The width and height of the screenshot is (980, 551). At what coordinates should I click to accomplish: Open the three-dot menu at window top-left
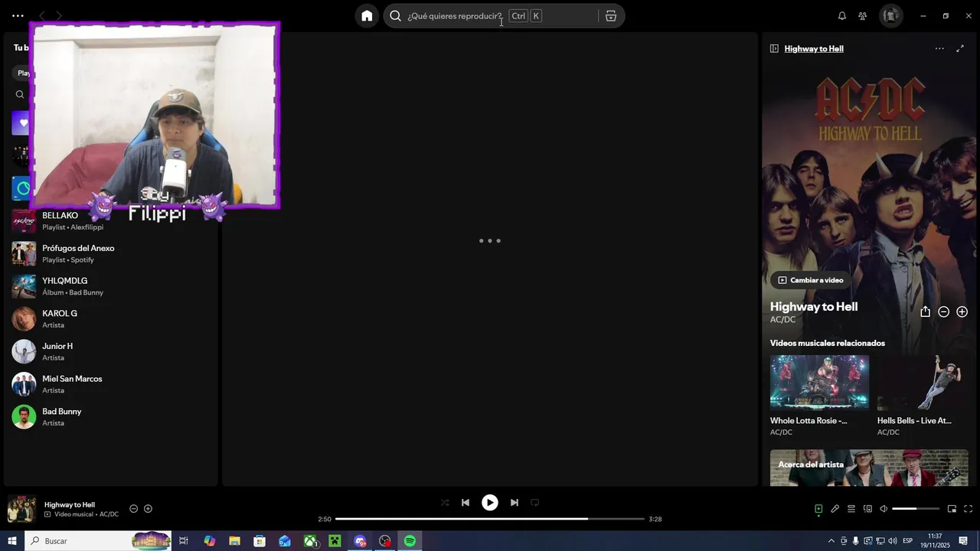click(x=18, y=16)
